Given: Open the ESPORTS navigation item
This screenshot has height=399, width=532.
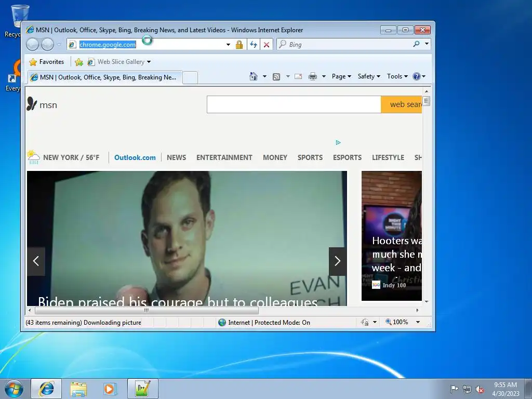Looking at the screenshot, I should click(x=347, y=157).
